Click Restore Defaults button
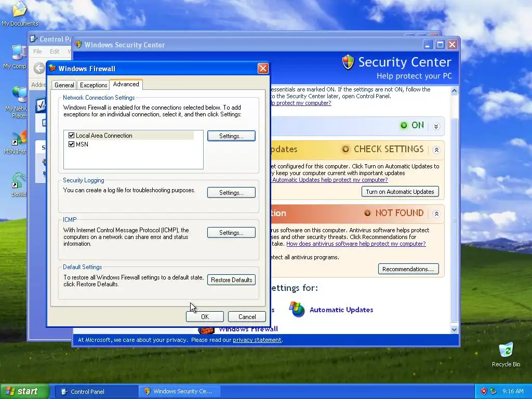Screen dimensions: 532x399 click(x=231, y=280)
